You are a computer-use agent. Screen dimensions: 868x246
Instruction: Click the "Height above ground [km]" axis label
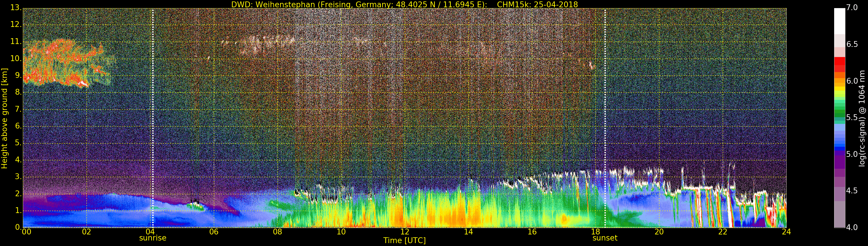point(4,118)
